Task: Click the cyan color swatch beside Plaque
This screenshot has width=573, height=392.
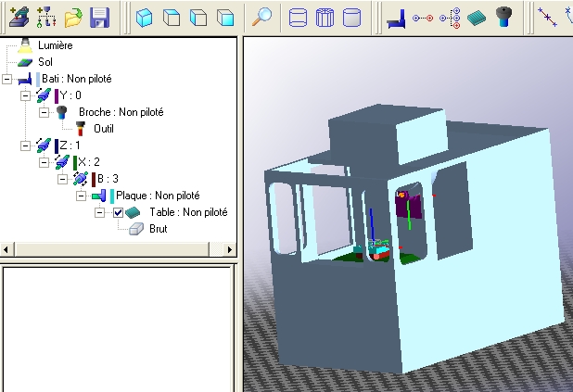Action: click(x=112, y=196)
